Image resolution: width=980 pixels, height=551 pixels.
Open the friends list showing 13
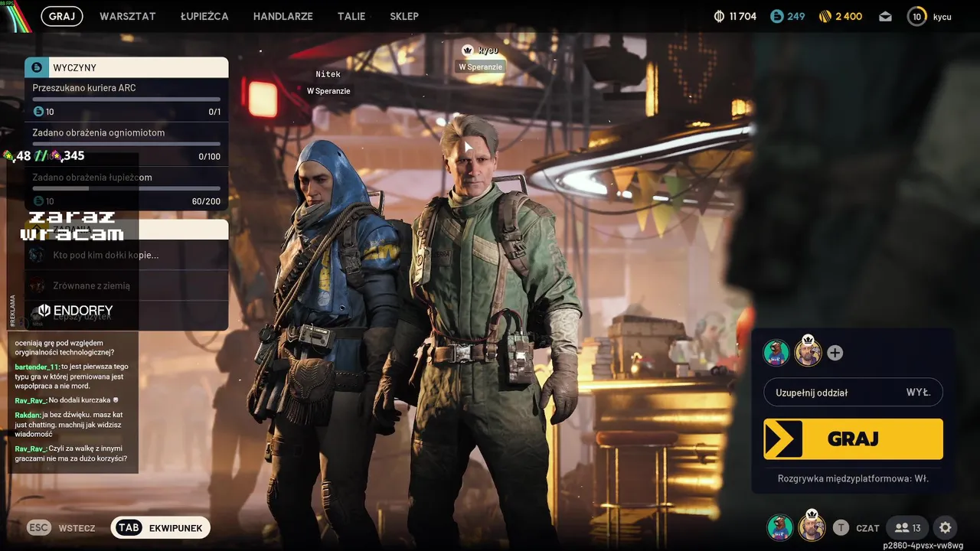point(907,527)
